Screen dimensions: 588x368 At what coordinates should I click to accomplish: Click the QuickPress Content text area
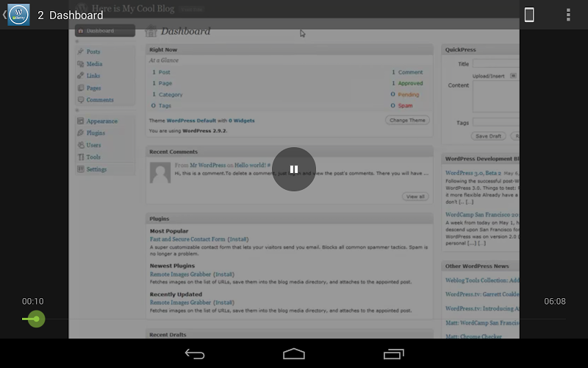(x=495, y=96)
